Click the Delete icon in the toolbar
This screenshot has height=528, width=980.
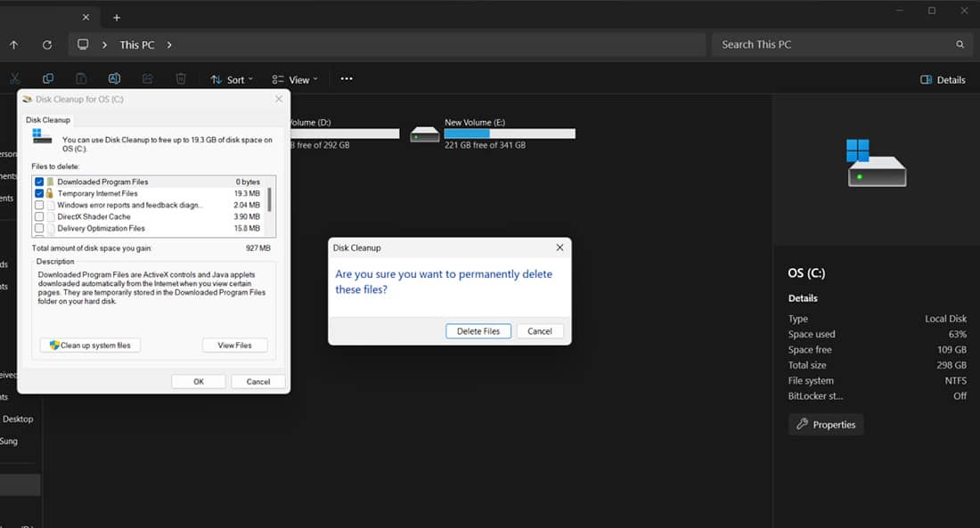[181, 78]
